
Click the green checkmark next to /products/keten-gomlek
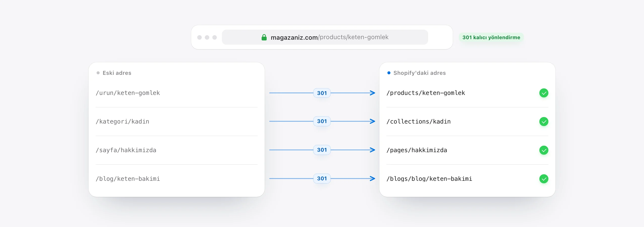point(544,93)
